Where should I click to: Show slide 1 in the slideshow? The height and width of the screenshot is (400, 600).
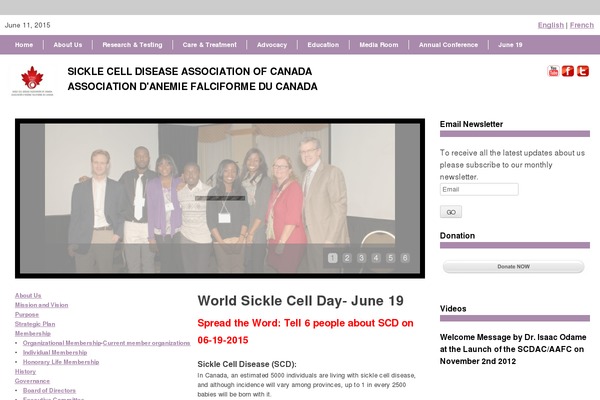pyautogui.click(x=333, y=258)
